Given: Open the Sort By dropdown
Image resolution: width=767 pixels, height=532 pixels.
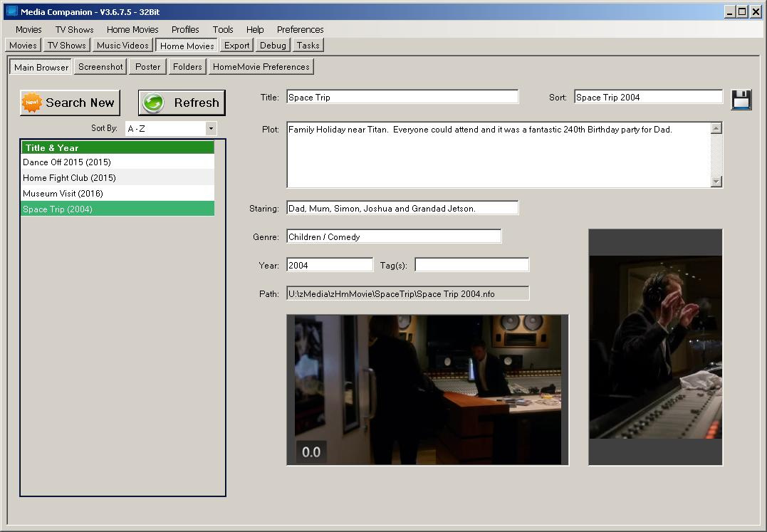Looking at the screenshot, I should [x=211, y=129].
